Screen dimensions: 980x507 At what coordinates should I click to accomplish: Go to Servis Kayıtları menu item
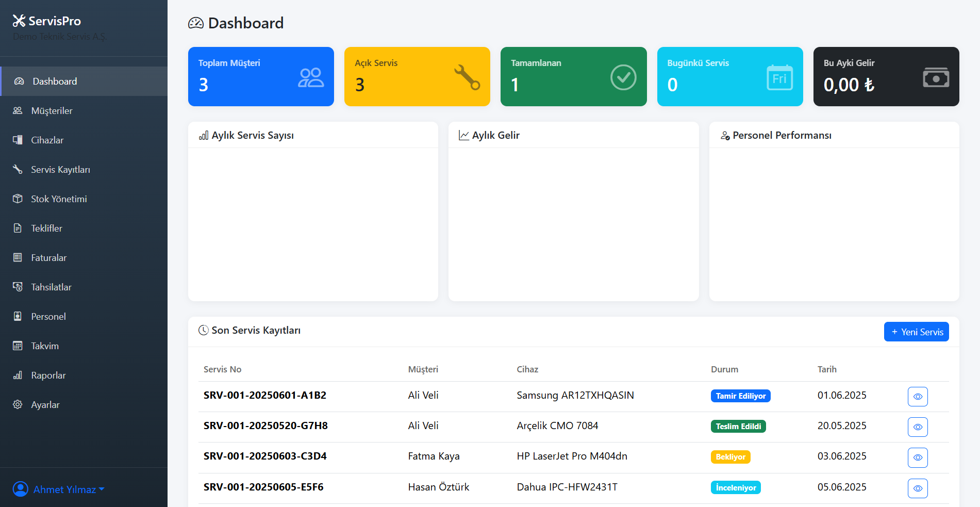tap(84, 170)
